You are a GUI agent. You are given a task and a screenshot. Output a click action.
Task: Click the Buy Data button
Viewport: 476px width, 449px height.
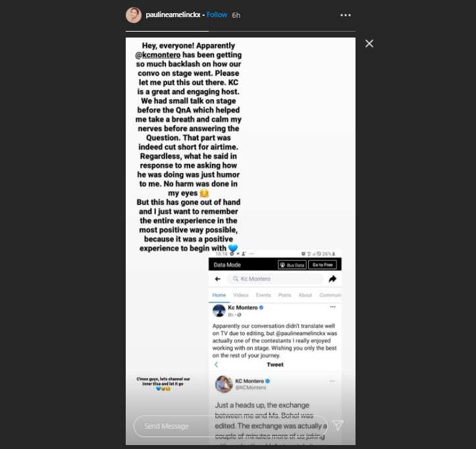coord(292,265)
